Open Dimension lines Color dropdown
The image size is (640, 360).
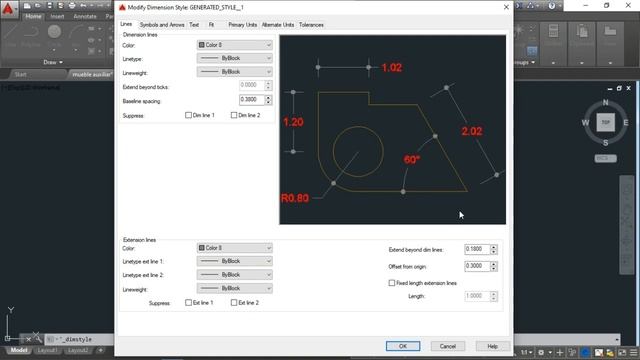tap(235, 45)
